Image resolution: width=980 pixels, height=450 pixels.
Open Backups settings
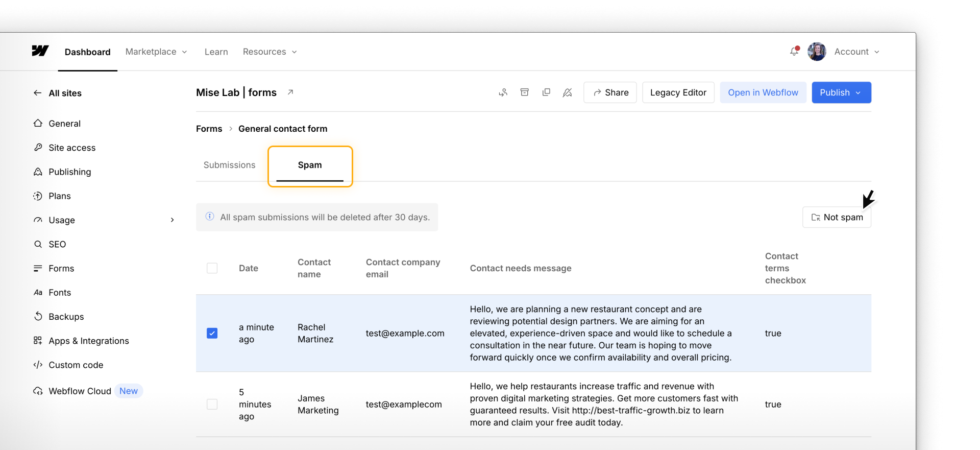58,317
